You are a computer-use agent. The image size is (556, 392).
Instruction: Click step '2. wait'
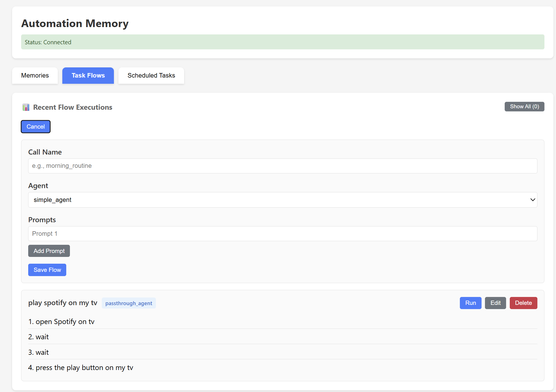pos(283,337)
